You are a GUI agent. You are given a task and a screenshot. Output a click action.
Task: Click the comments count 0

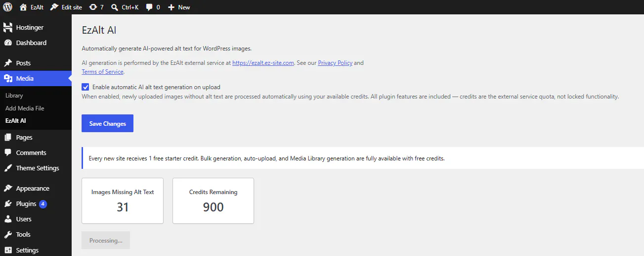coord(158,7)
